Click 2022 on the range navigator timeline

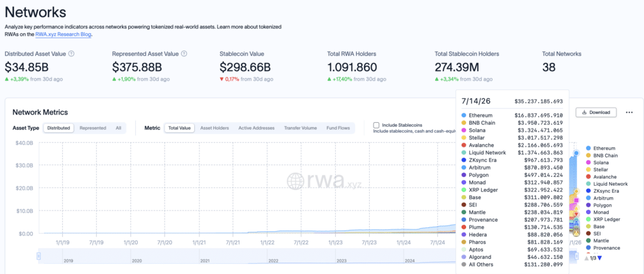tap(273, 261)
